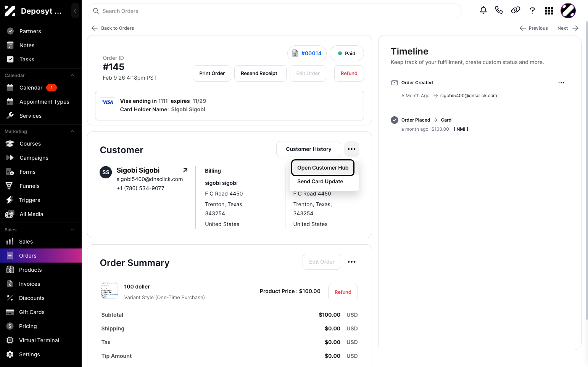Screen dimensions: 588x367
Task: Open the apps grid launcher icon
Action: coord(549,11)
